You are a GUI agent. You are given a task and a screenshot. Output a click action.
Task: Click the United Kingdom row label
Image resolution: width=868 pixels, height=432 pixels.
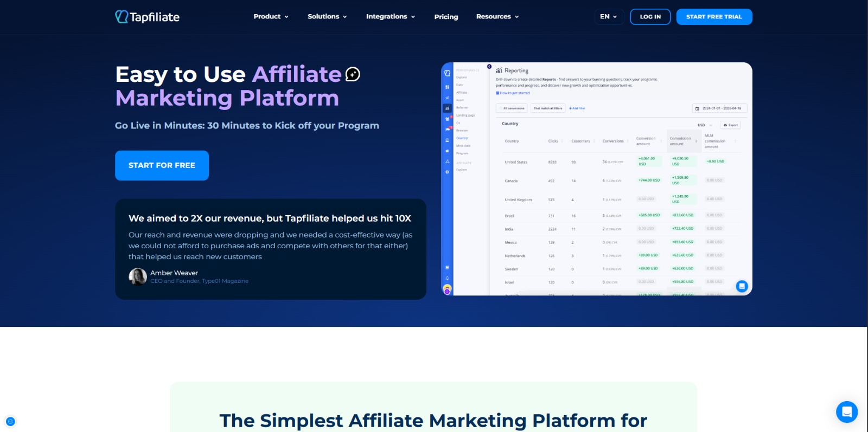point(518,200)
